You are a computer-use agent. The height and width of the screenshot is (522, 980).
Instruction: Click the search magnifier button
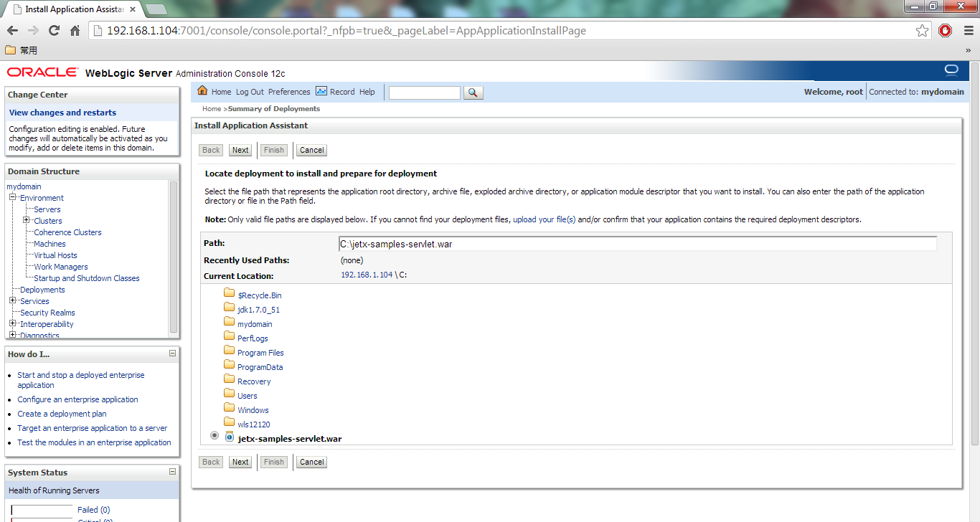(473, 92)
